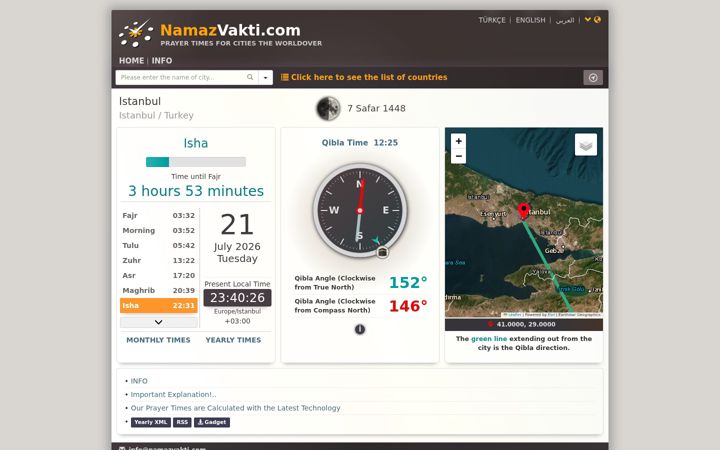Click Qibla Time 12:25 label
This screenshot has width=720, height=450.
point(360,143)
